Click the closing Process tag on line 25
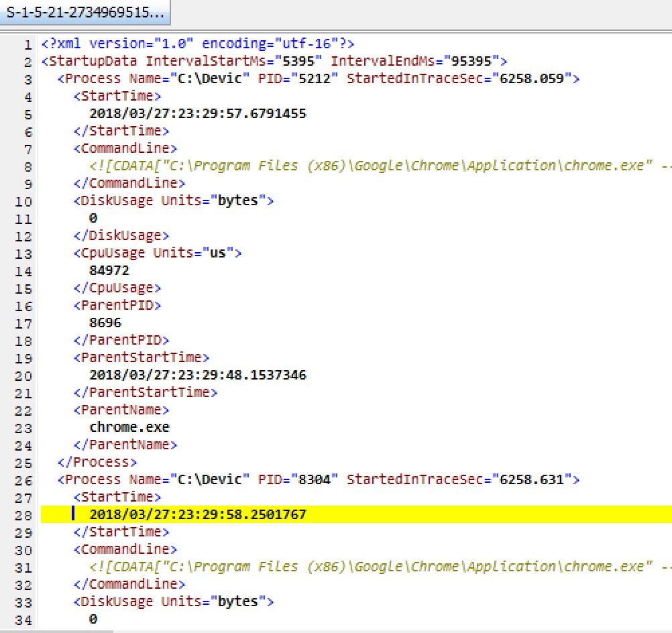This screenshot has height=633, width=672. click(97, 462)
